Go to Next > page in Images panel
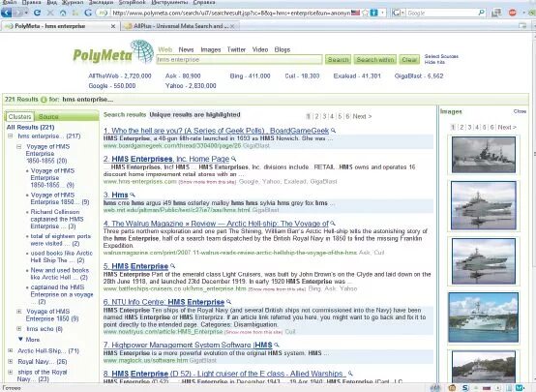The width and height of the screenshot is (536, 392). pyautogui.click(x=507, y=127)
